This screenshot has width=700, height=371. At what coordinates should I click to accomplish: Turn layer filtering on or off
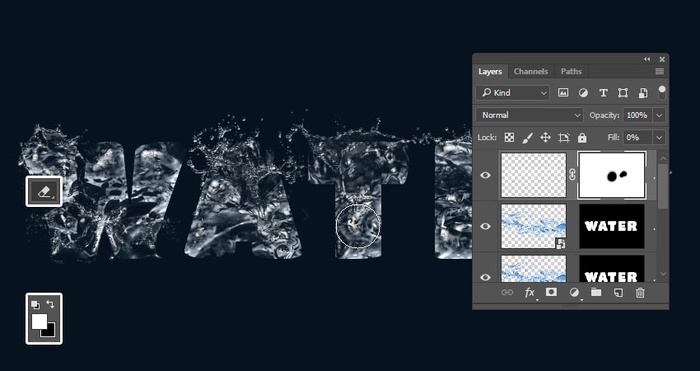pos(662,93)
